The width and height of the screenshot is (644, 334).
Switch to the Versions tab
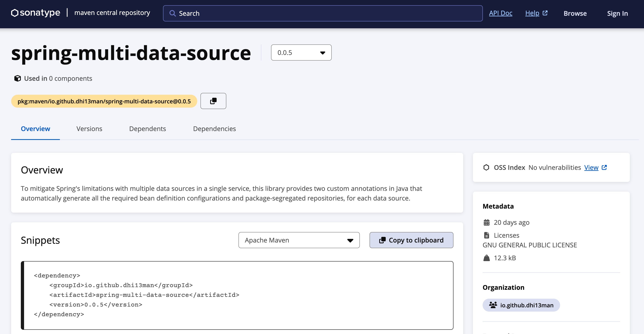pyautogui.click(x=89, y=129)
